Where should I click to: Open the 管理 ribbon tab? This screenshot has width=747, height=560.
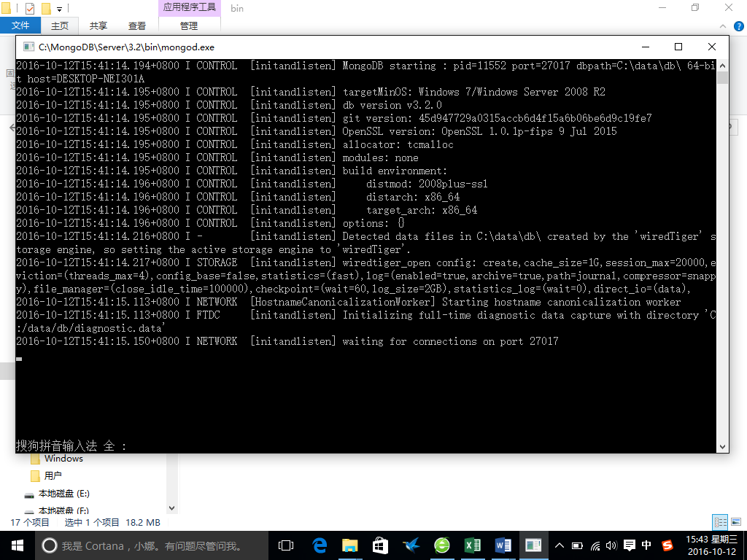pyautogui.click(x=189, y=26)
